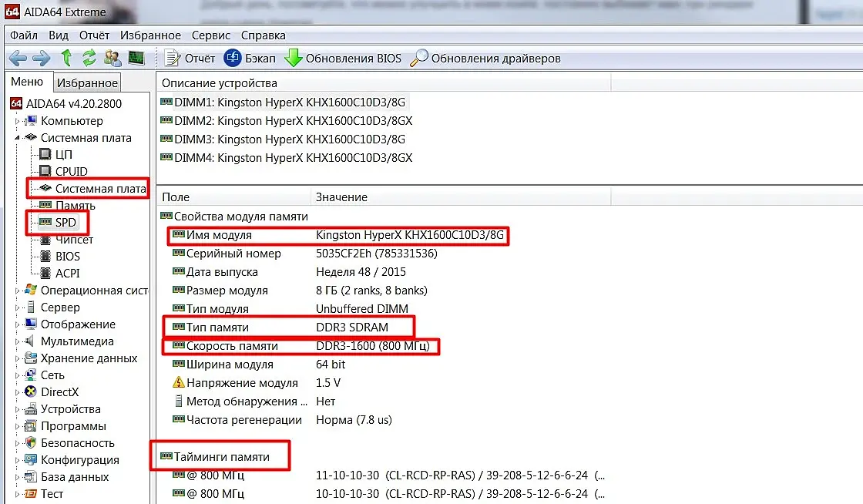Select DIMM3 Kingston HyperX row
The width and height of the screenshot is (863, 504).
click(283, 139)
